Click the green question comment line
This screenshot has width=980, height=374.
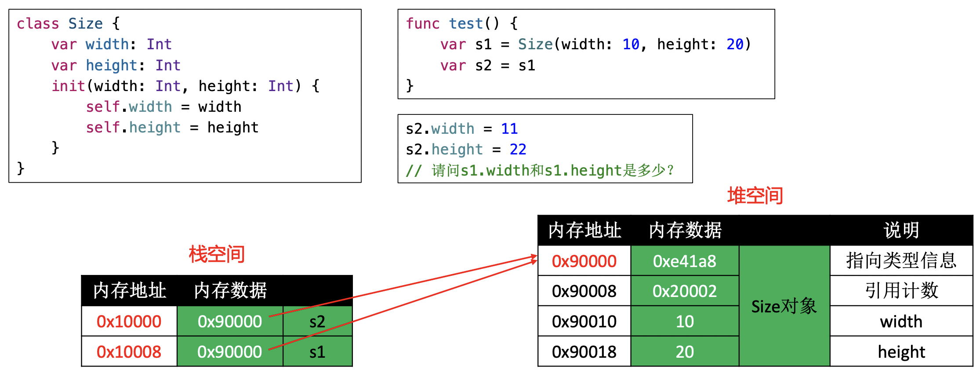[539, 170]
